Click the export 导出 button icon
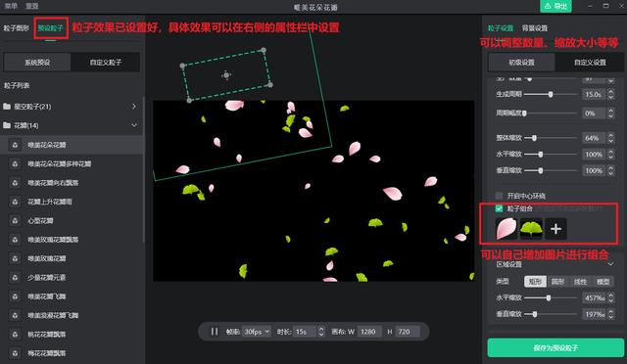 click(x=548, y=6)
